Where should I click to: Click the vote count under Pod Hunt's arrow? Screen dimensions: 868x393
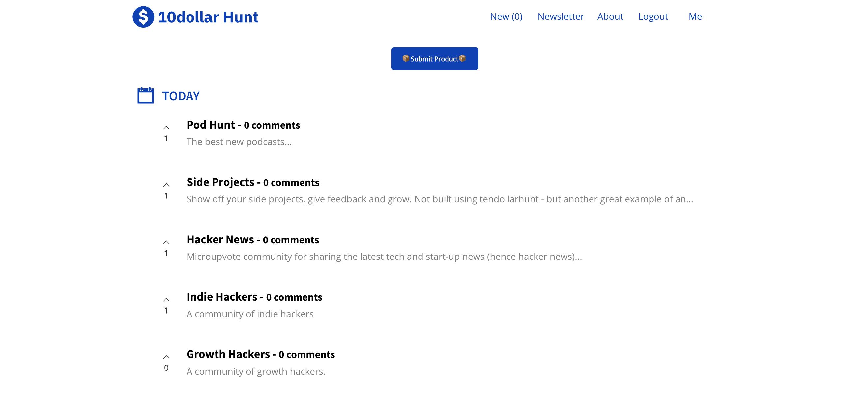point(166,138)
